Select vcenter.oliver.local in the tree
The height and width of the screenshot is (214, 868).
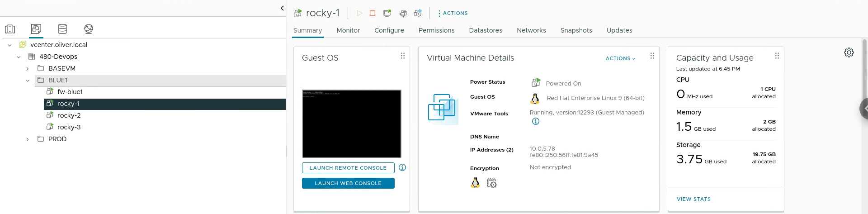click(59, 45)
